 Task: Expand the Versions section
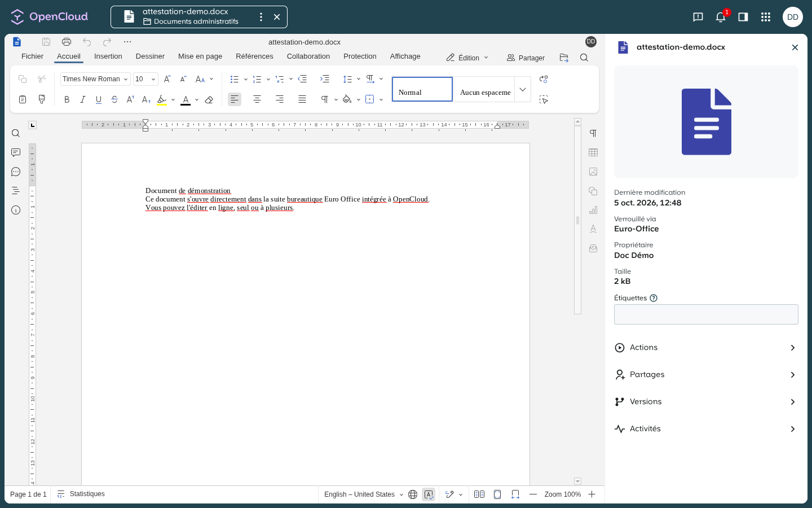pyautogui.click(x=706, y=402)
